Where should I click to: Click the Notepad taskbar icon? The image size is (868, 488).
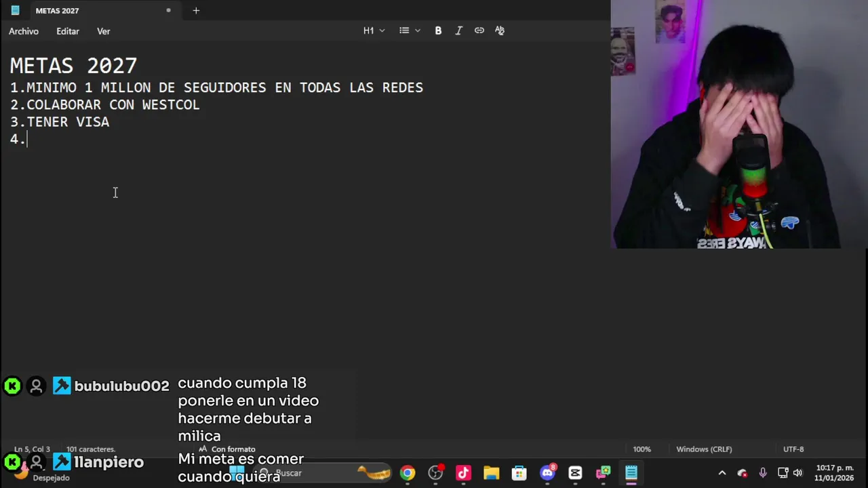pos(631,473)
